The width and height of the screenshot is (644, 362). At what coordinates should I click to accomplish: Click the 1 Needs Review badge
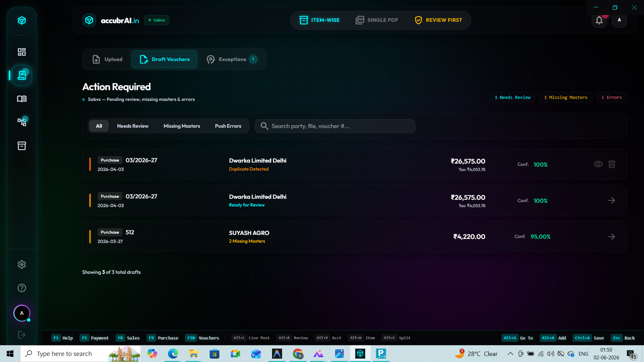tap(512, 97)
